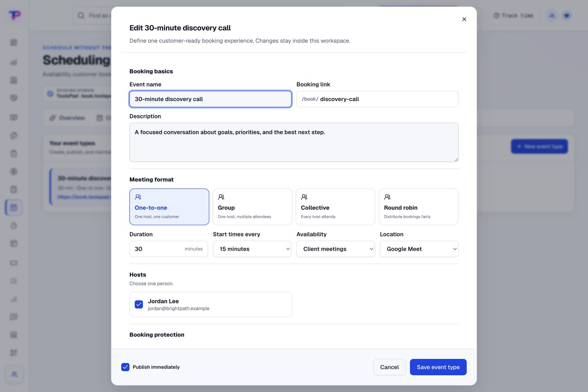Click the Booking link slug field
Image resolution: width=588 pixels, height=392 pixels.
[x=377, y=99]
